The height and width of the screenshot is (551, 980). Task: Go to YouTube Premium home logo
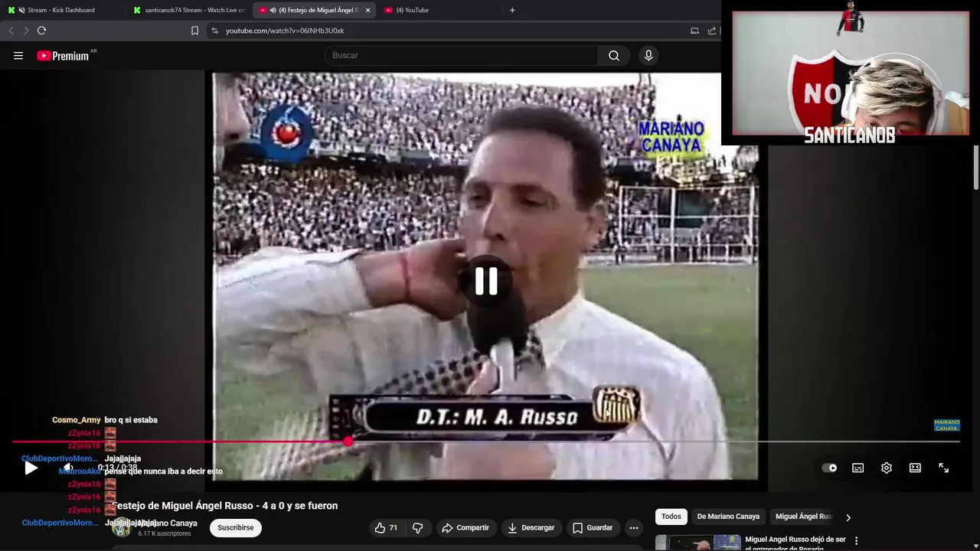[63, 56]
